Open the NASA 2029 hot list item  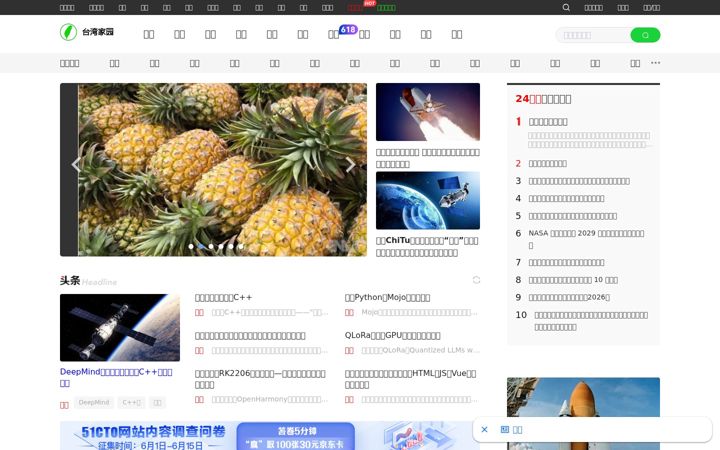[586, 239]
